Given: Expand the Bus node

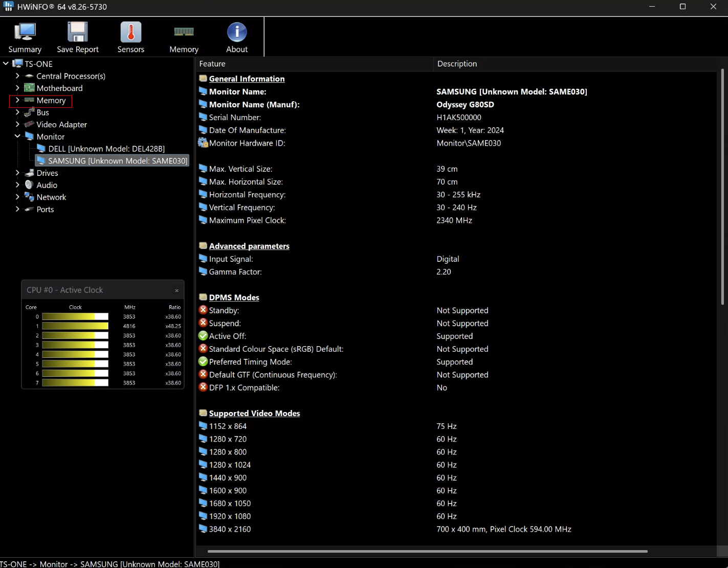Looking at the screenshot, I should tap(17, 112).
